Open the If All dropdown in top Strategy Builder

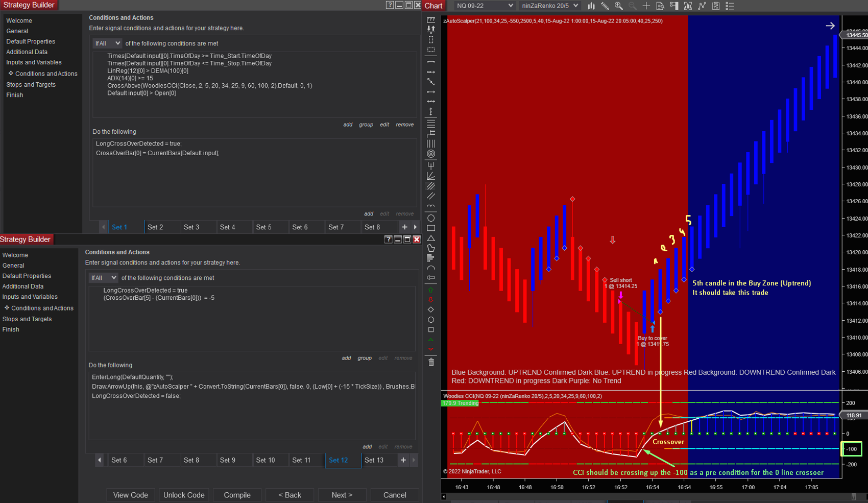click(x=107, y=43)
